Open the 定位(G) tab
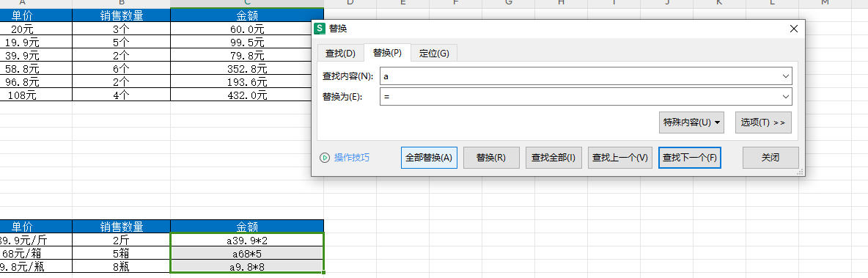The width and height of the screenshot is (868, 278). point(435,53)
